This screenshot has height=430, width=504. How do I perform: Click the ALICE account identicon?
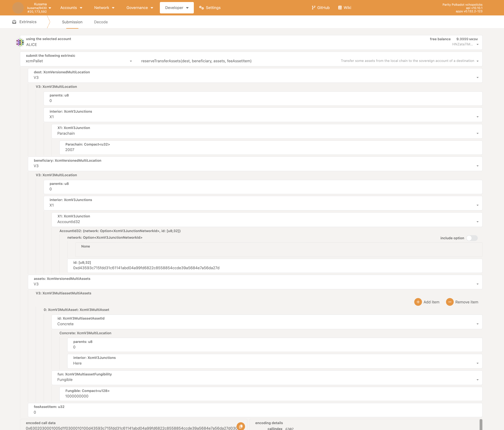(x=20, y=42)
